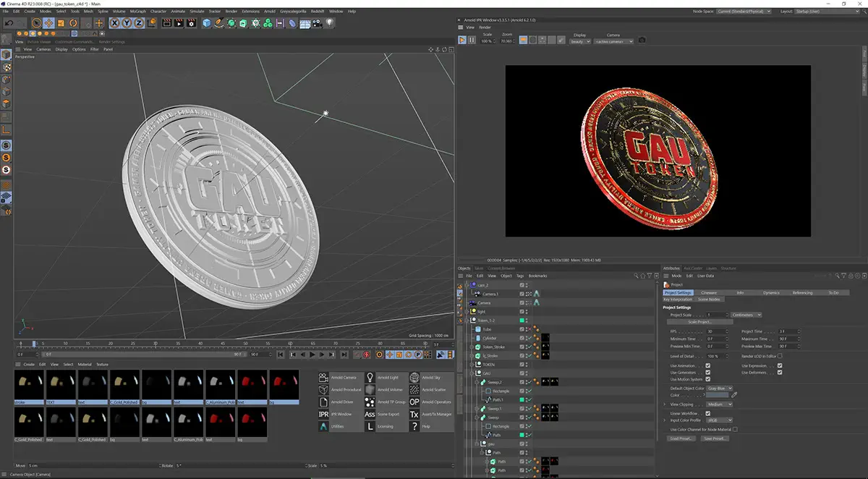Click the Play Forwards button in timeline
This screenshot has width=868, height=479.
[312, 355]
